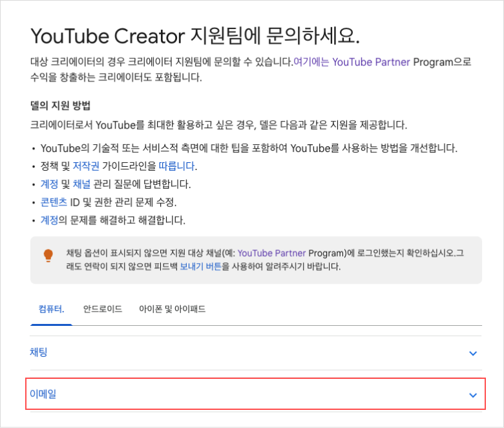The image size is (504, 428).
Task: Follow the 저작권 link
Action: pos(86,166)
